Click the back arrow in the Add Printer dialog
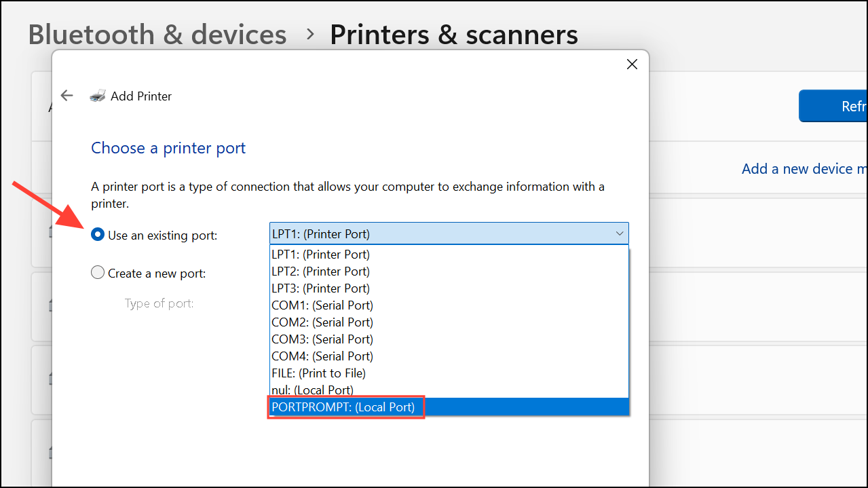 [66, 95]
